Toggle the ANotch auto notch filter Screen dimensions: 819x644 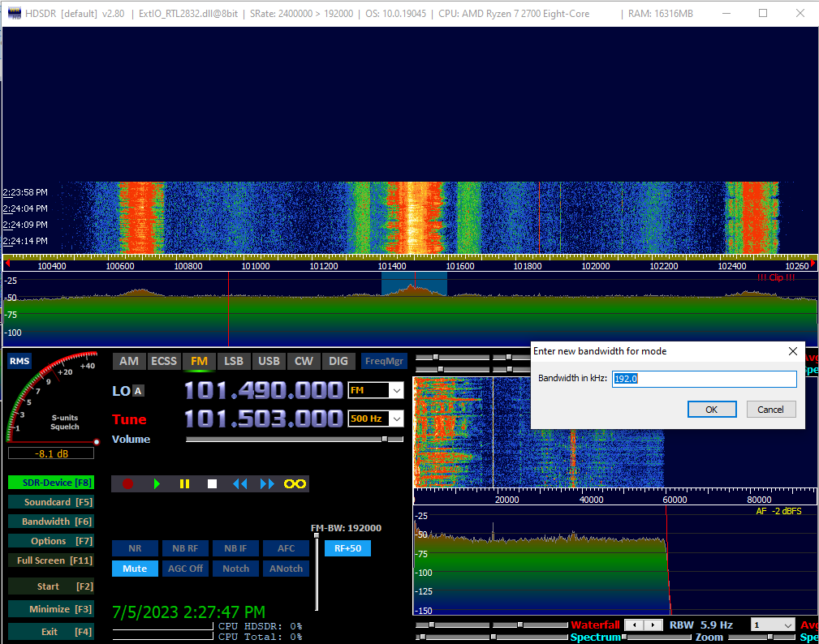tap(287, 569)
